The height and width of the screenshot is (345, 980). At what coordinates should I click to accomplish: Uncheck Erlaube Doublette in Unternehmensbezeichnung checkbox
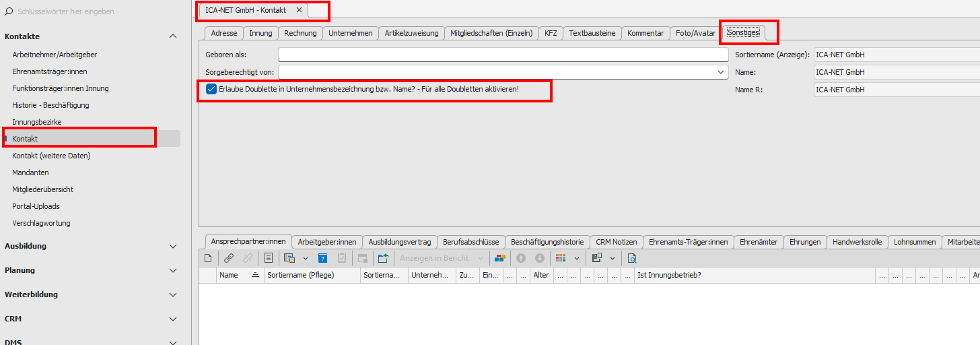(x=211, y=89)
